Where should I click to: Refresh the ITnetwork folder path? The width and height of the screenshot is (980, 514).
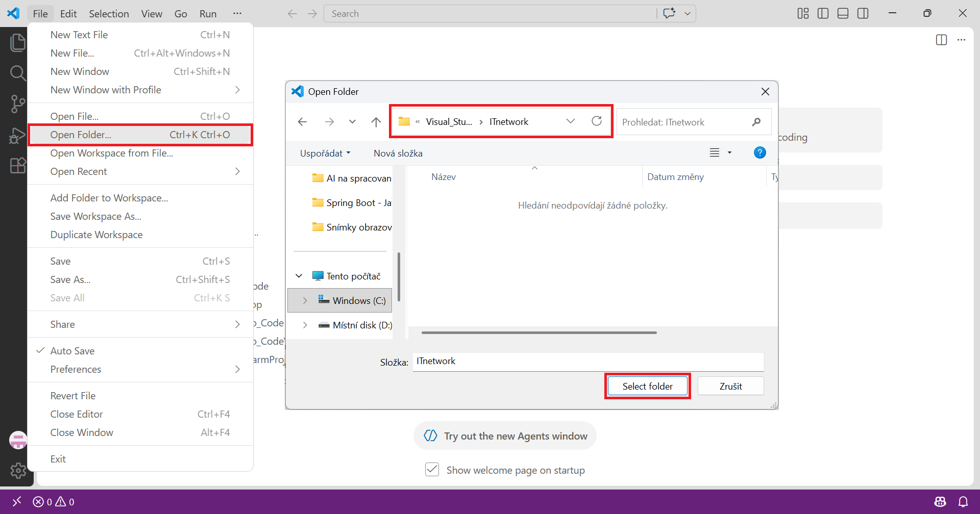(x=596, y=121)
